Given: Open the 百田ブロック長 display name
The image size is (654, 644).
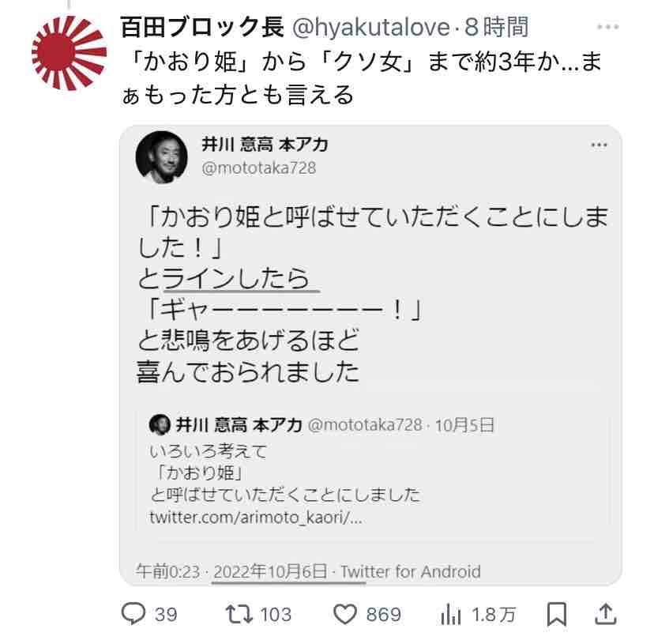Looking at the screenshot, I should coord(201,28).
